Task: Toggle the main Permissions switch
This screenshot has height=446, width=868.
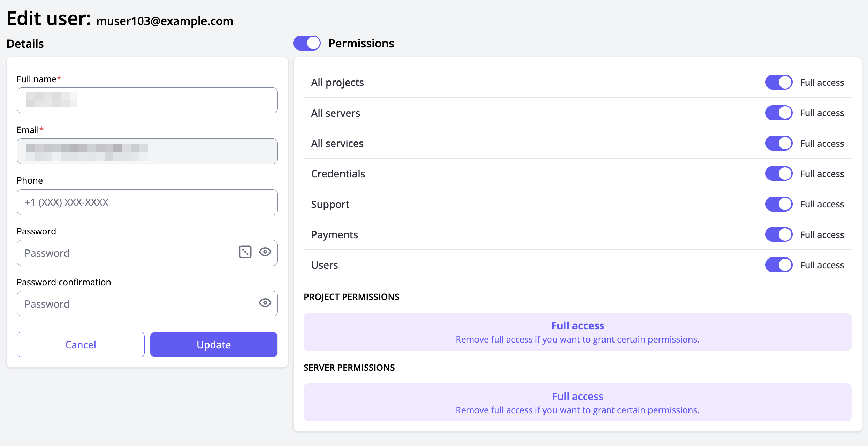Action: 307,43
